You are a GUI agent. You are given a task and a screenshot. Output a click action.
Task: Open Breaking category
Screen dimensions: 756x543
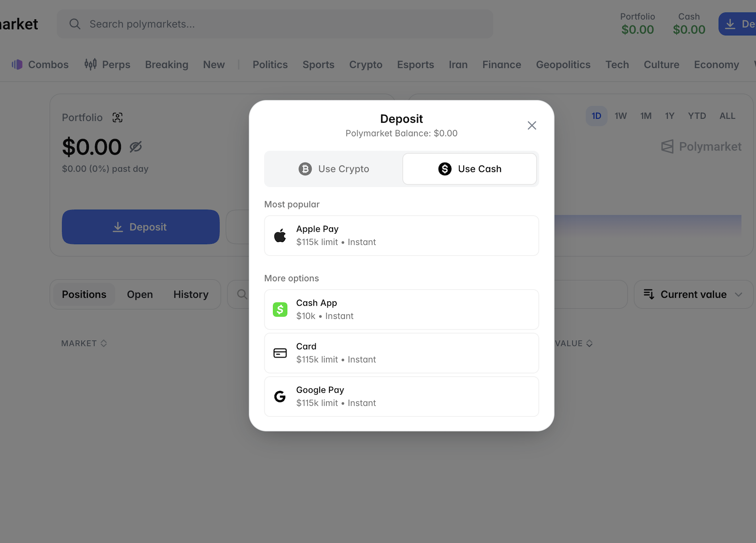coord(167,65)
